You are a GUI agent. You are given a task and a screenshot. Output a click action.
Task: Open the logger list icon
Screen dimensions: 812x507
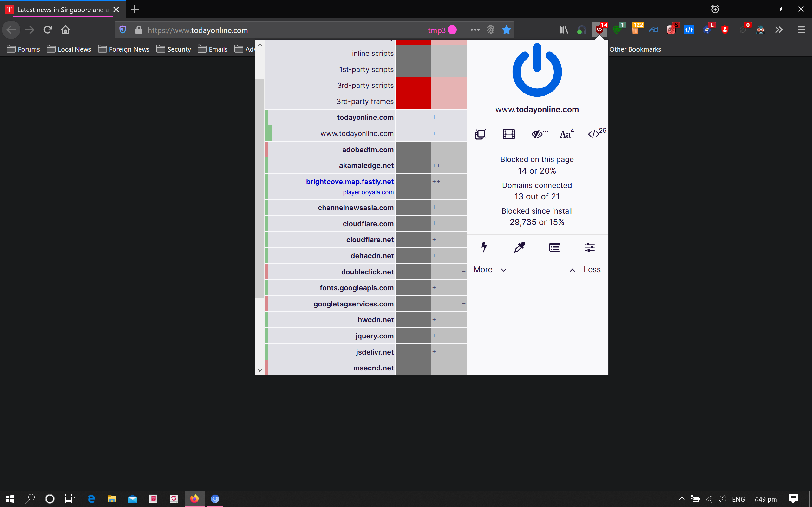(x=555, y=247)
